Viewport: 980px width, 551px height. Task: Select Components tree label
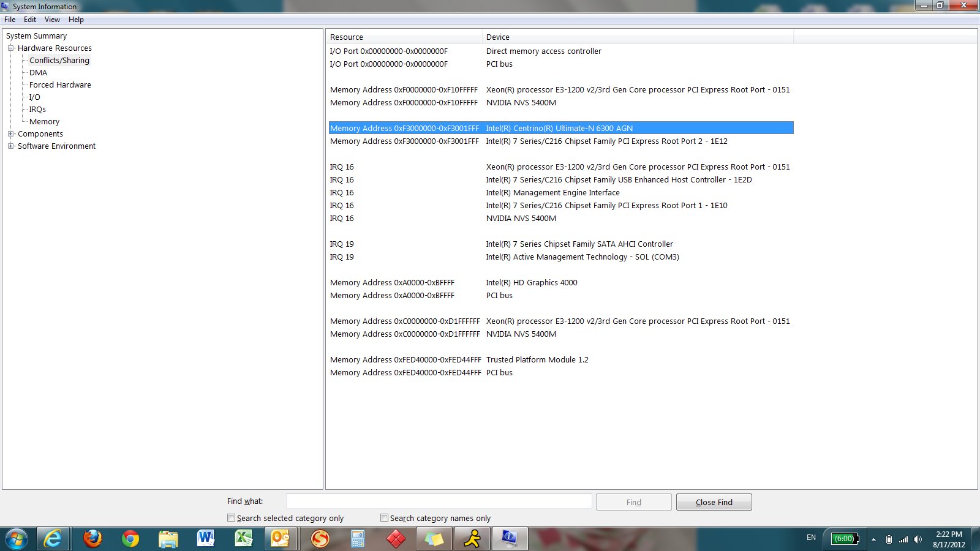40,133
